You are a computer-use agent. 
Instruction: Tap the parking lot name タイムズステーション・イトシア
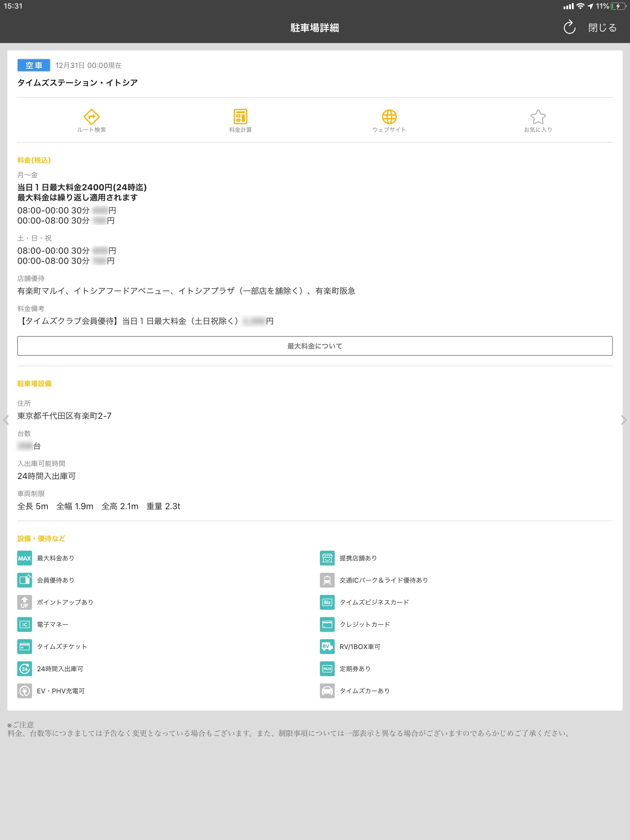(x=78, y=82)
